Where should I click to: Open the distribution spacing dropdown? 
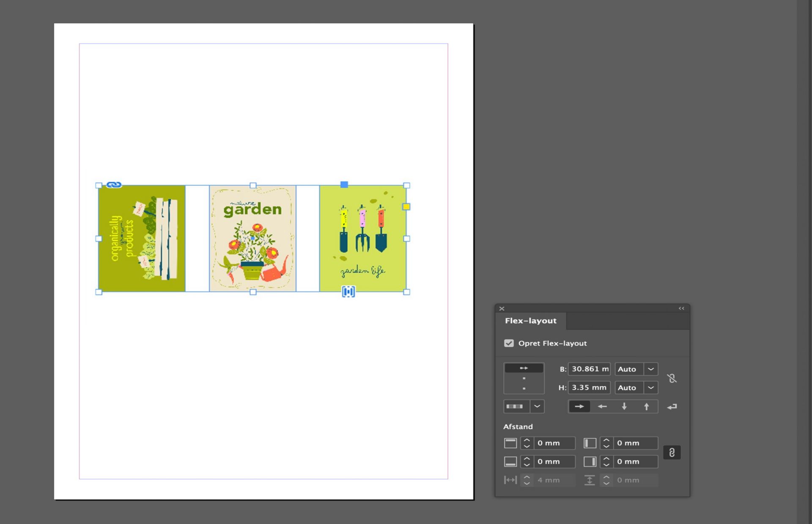click(x=537, y=406)
